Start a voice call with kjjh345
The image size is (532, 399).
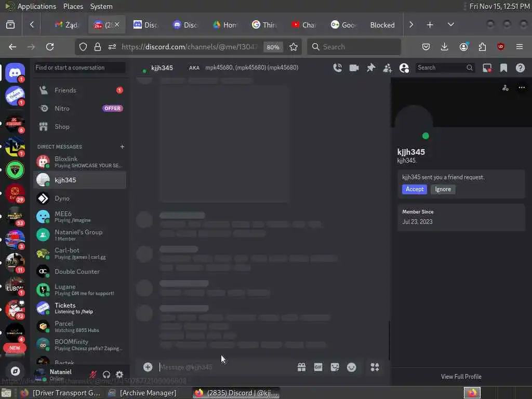[x=337, y=68]
